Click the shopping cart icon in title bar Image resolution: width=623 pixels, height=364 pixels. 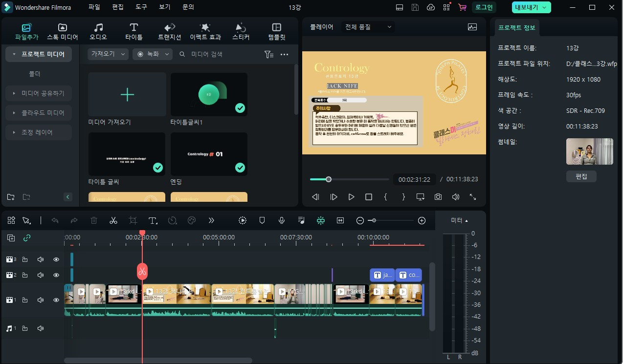(462, 7)
